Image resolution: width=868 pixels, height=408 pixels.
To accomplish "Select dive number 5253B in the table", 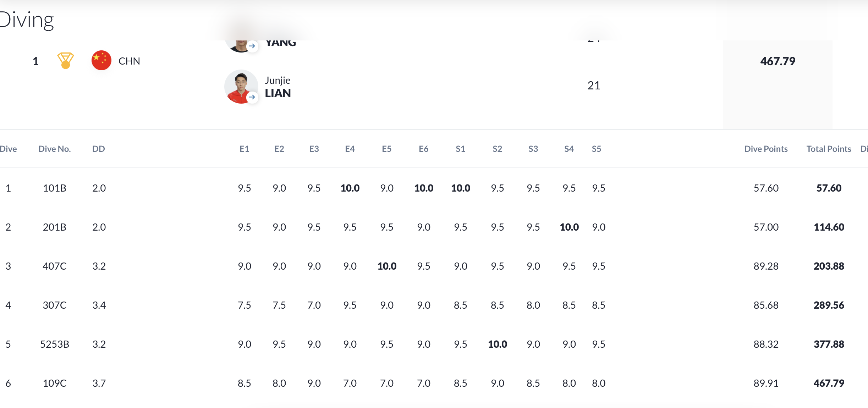I will point(55,344).
